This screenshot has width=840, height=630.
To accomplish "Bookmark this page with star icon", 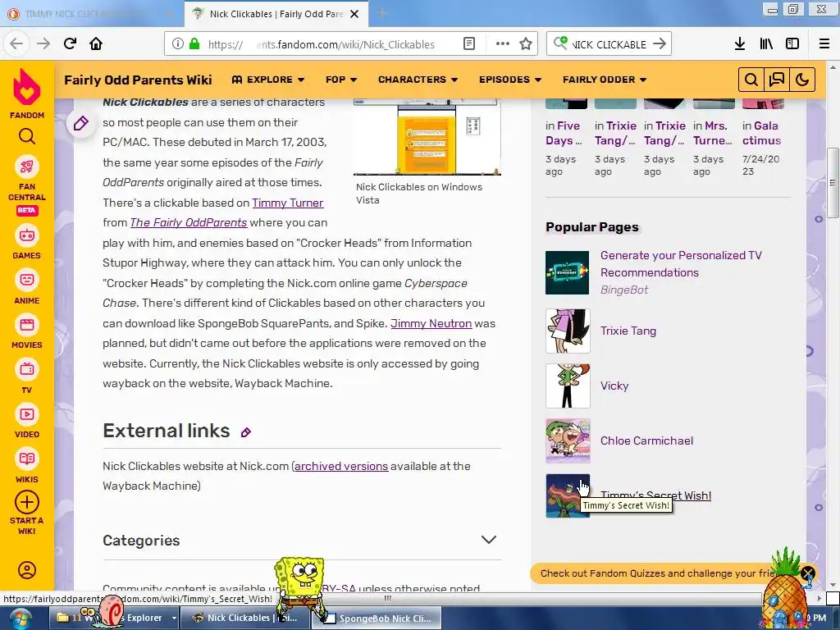I will [x=526, y=44].
